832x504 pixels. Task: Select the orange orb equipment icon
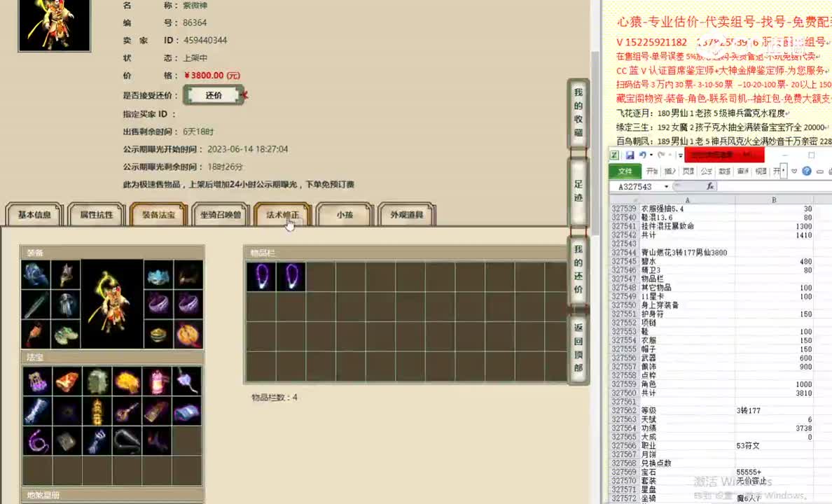click(188, 334)
